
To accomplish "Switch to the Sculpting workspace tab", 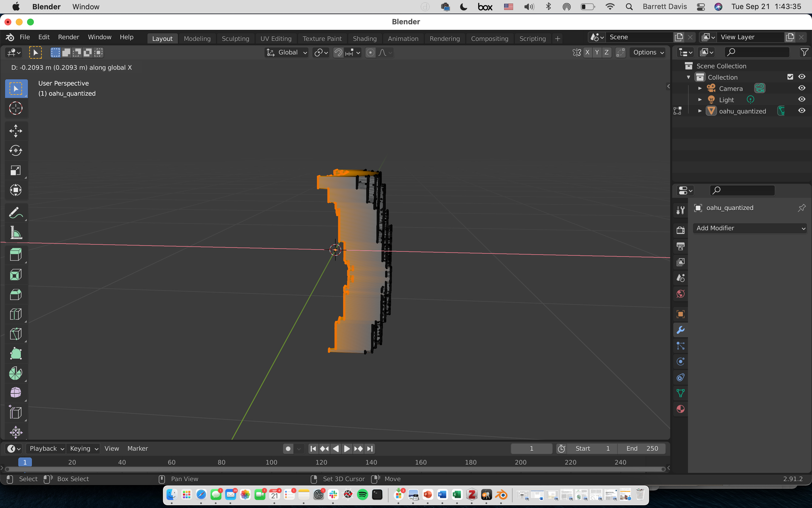I will (235, 39).
